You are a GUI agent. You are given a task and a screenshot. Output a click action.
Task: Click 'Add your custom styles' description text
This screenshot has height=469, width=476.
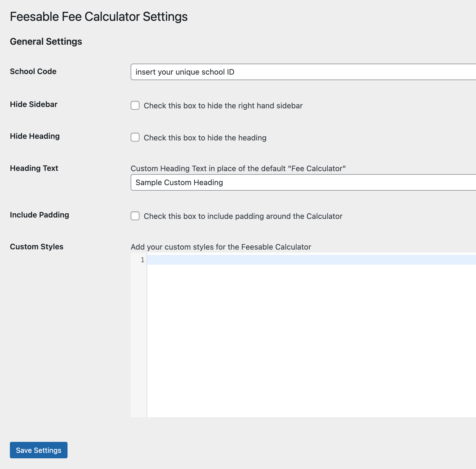(x=221, y=247)
